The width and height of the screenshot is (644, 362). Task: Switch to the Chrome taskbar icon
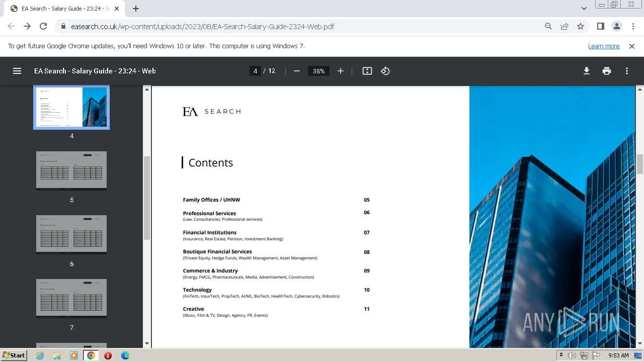tap(91, 355)
